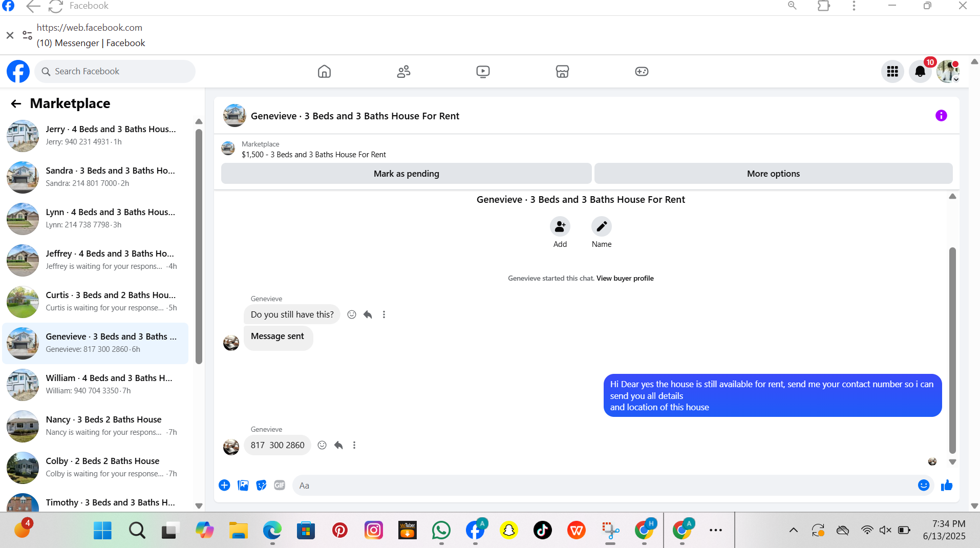Choose a sticker in composer

tap(261, 485)
